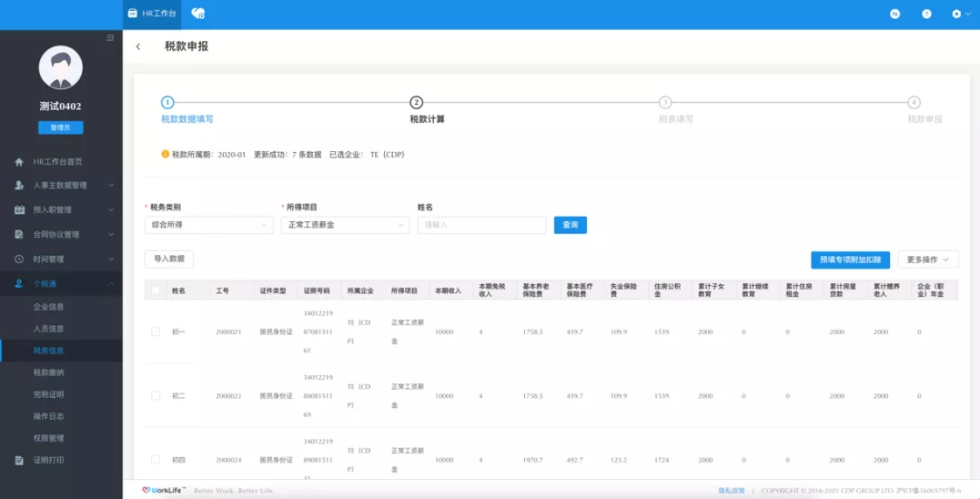
Task: Click the 预填专项附加扣除 button
Action: (x=850, y=260)
